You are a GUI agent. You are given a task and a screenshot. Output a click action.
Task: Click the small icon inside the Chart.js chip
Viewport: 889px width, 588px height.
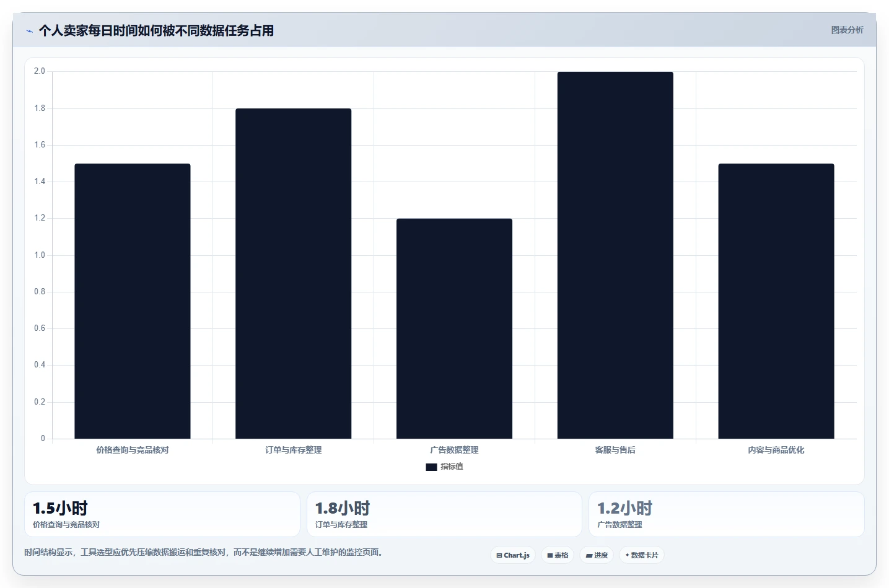coord(499,556)
